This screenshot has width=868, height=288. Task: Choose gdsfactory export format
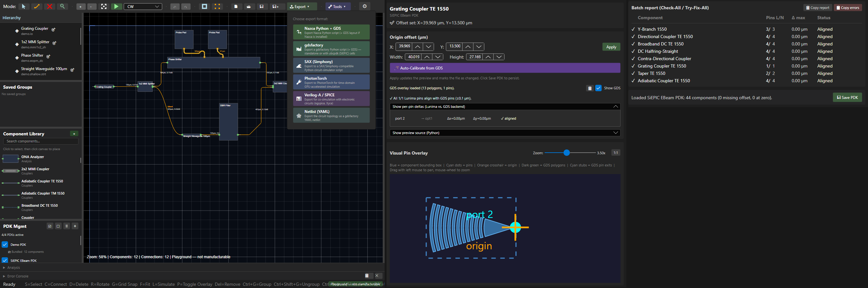pos(331,49)
